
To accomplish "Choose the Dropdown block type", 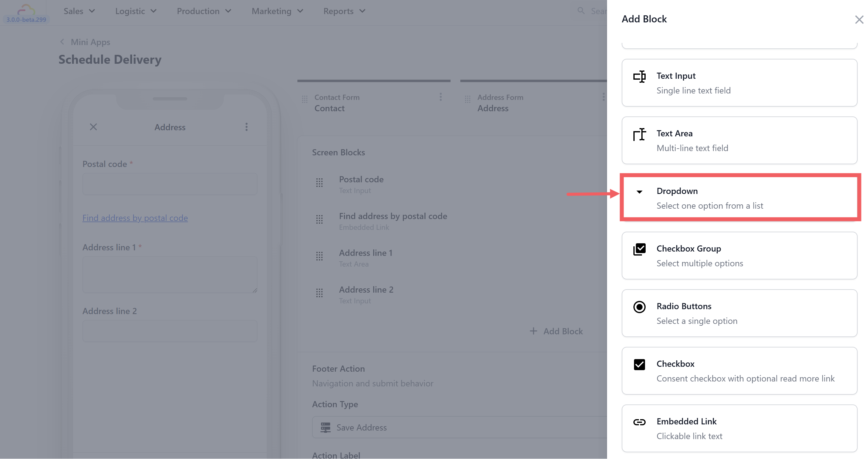I will click(x=739, y=198).
